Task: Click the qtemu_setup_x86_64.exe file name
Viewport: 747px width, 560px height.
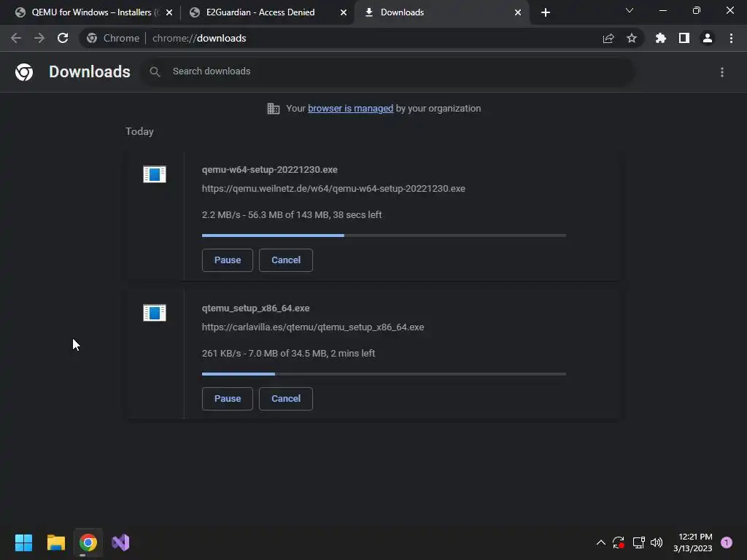Action: pos(256,308)
